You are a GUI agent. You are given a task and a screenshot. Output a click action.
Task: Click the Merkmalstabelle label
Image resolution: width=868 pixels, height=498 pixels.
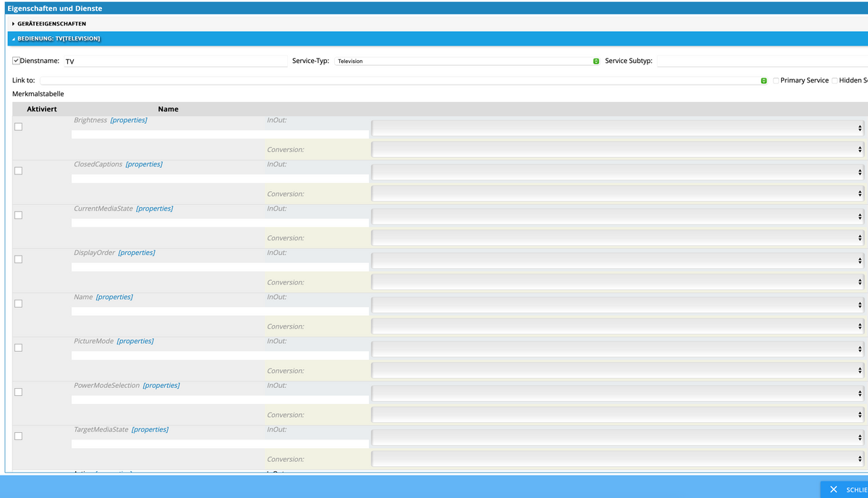pyautogui.click(x=38, y=94)
